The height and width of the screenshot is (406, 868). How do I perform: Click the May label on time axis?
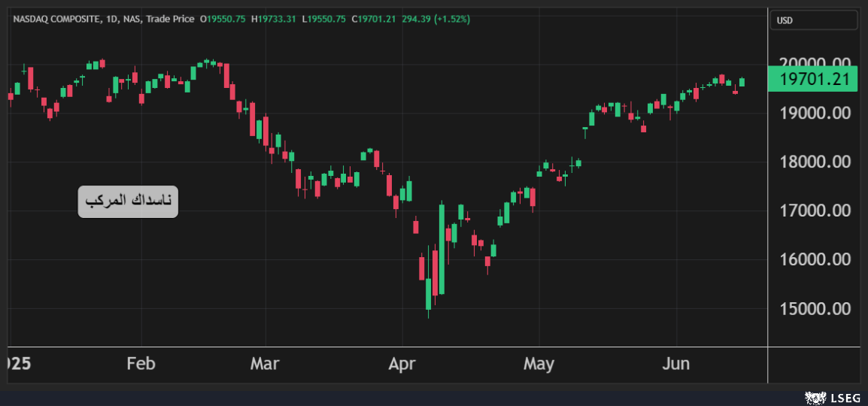pyautogui.click(x=539, y=364)
